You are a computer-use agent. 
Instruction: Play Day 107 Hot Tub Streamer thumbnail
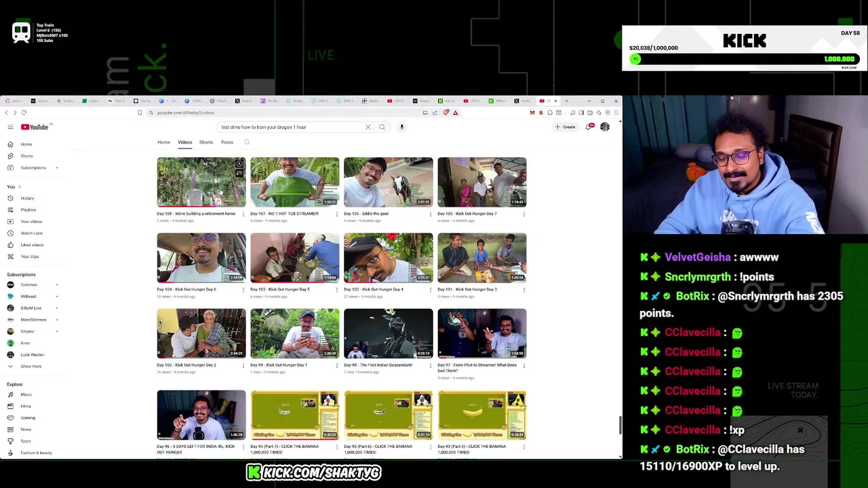point(295,182)
